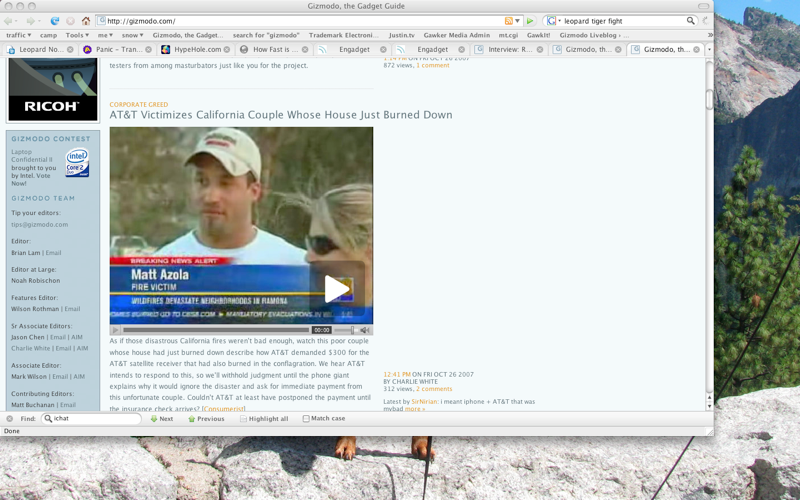Open commenter SirNirian's profile link
Viewport: 800px width, 500px height.
point(424,402)
